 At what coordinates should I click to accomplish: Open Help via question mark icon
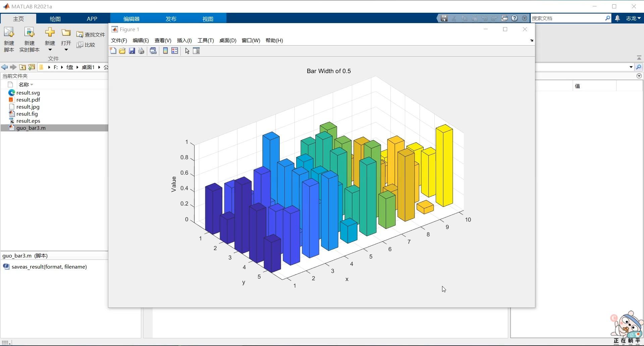515,18
